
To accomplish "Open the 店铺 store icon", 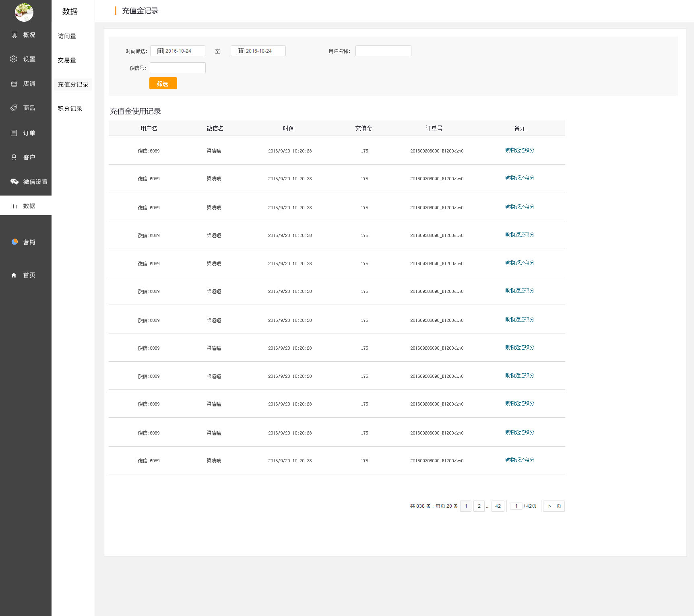I will [14, 84].
